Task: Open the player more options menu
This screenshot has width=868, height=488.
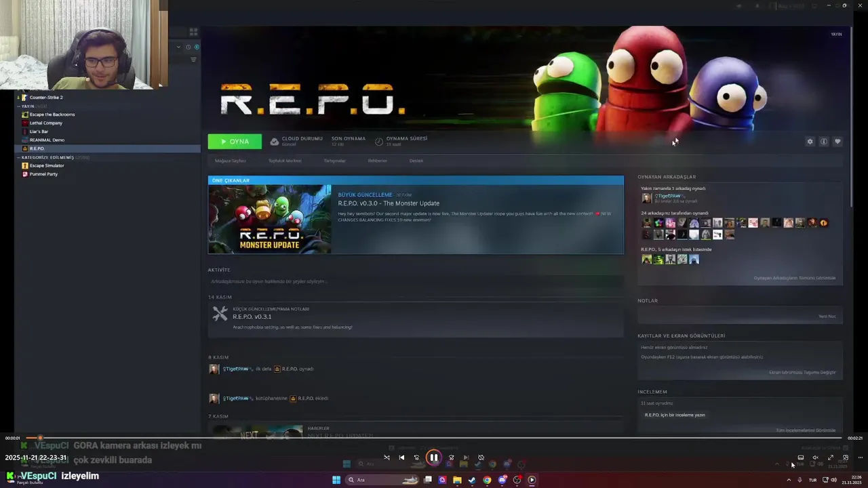Action: coord(861,457)
